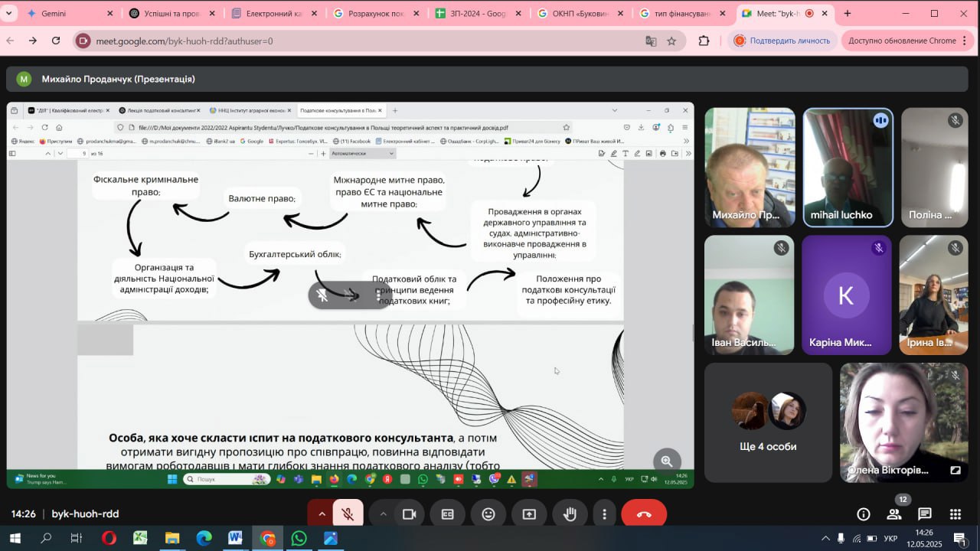Screen dimensions: 980x551
Task: Switch to the тип фінансуванн... tab
Action: [x=683, y=13]
